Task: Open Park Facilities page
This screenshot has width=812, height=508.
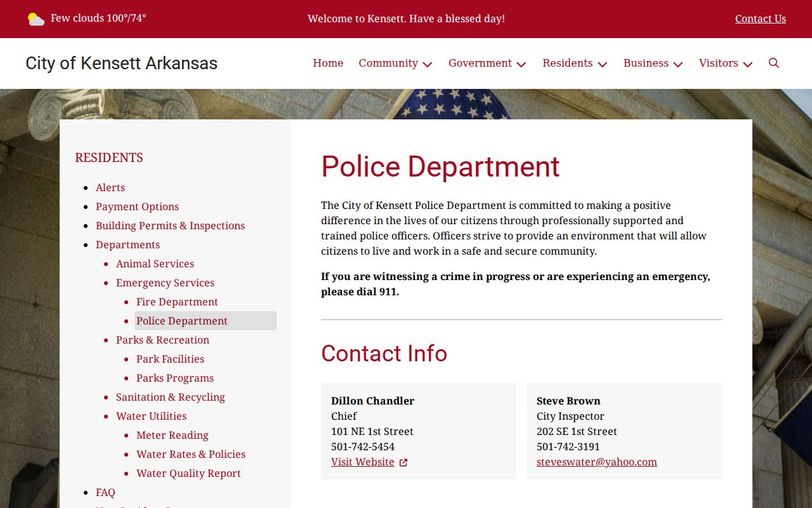Action: coord(170,359)
